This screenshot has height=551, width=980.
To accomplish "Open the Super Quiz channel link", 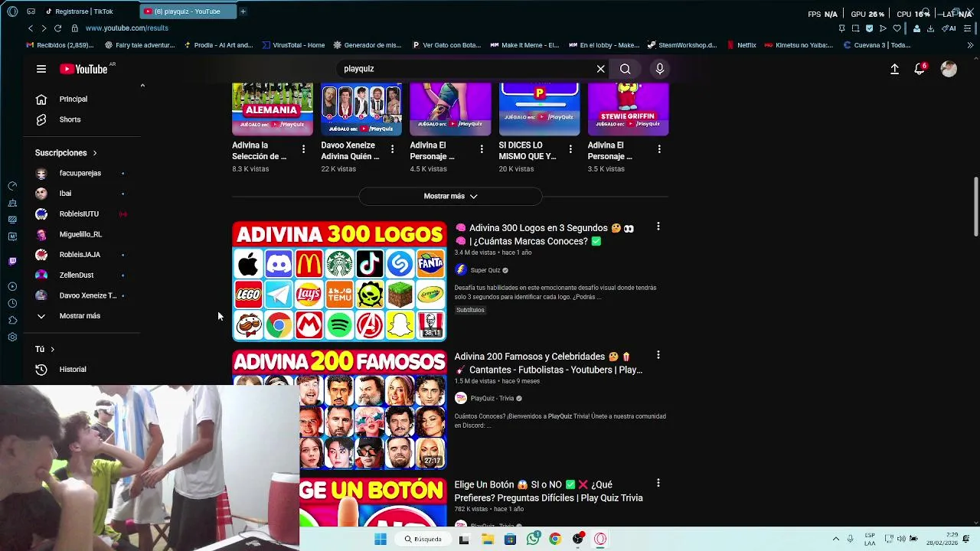I will (485, 270).
